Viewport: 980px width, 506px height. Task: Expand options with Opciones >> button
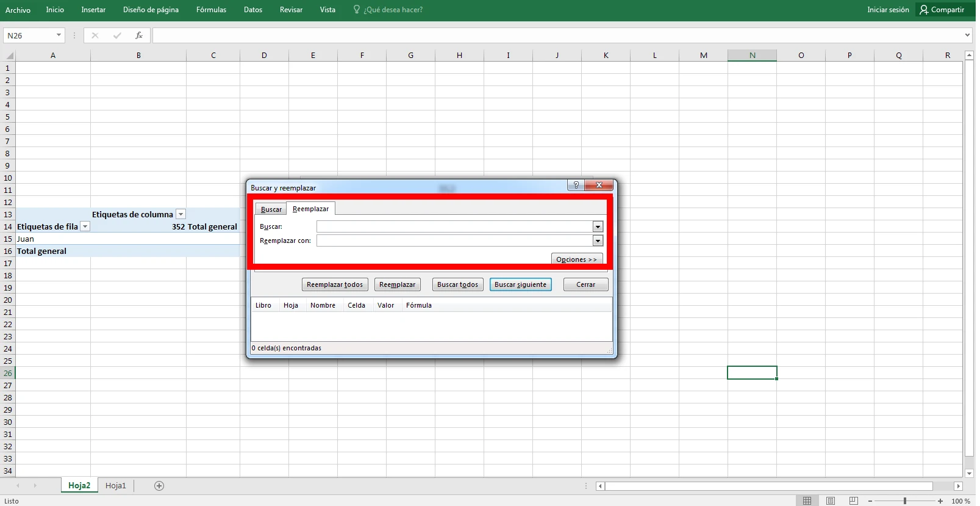(x=576, y=259)
